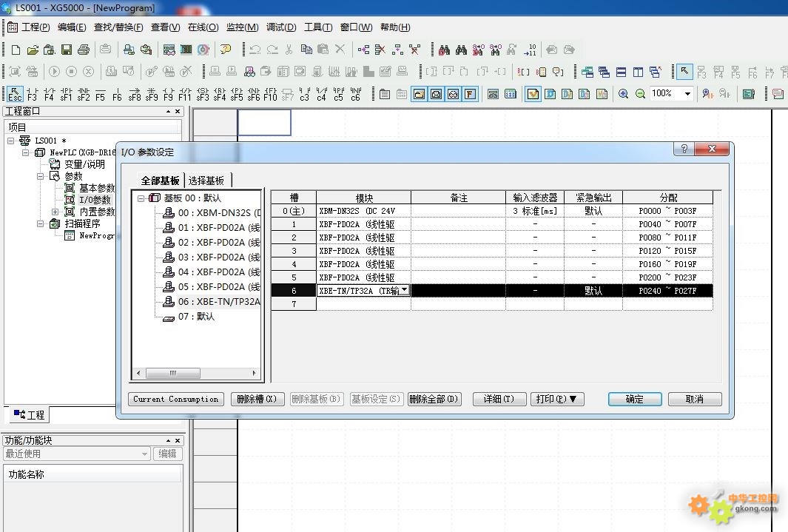The height and width of the screenshot is (532, 788).
Task: Toggle the highlighted arrow pointer mode button
Action: [684, 72]
